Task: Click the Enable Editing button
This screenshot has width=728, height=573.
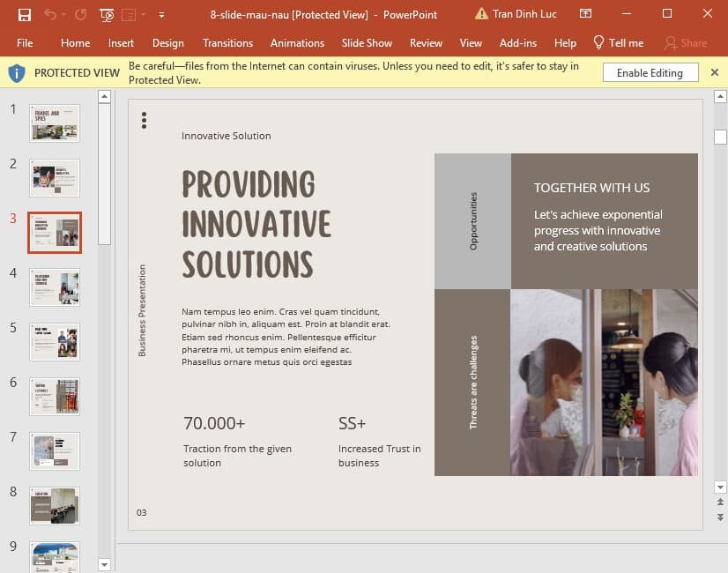Action: [650, 72]
